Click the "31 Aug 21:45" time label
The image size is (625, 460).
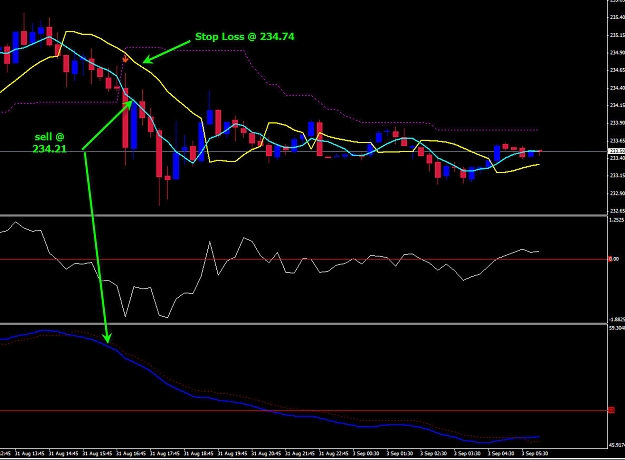(300, 454)
